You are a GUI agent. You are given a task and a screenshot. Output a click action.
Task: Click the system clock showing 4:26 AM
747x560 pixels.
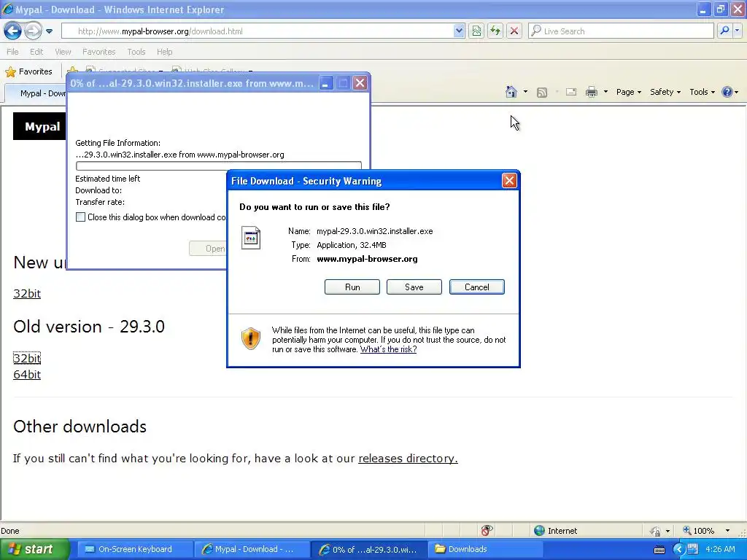click(720, 550)
